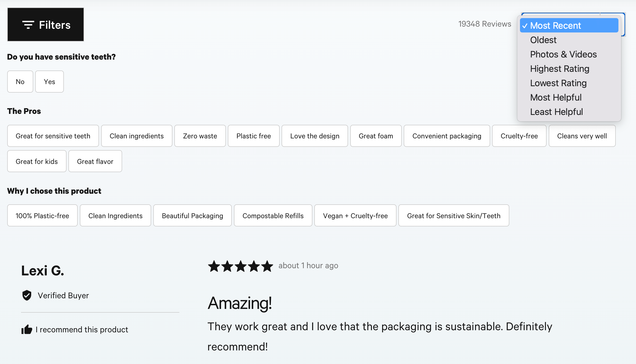Image resolution: width=636 pixels, height=364 pixels.
Task: Toggle the No sensitive teeth filter
Action: 20,82
